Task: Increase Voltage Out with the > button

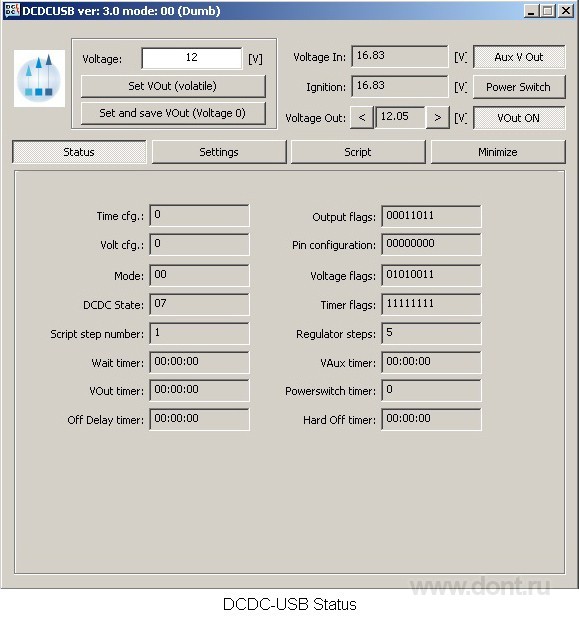Action: (437, 117)
